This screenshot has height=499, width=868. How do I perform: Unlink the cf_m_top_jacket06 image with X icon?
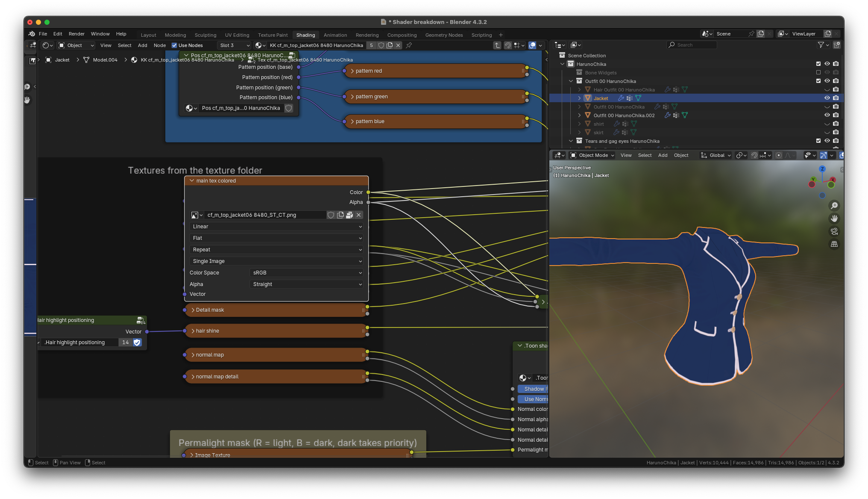tap(359, 215)
